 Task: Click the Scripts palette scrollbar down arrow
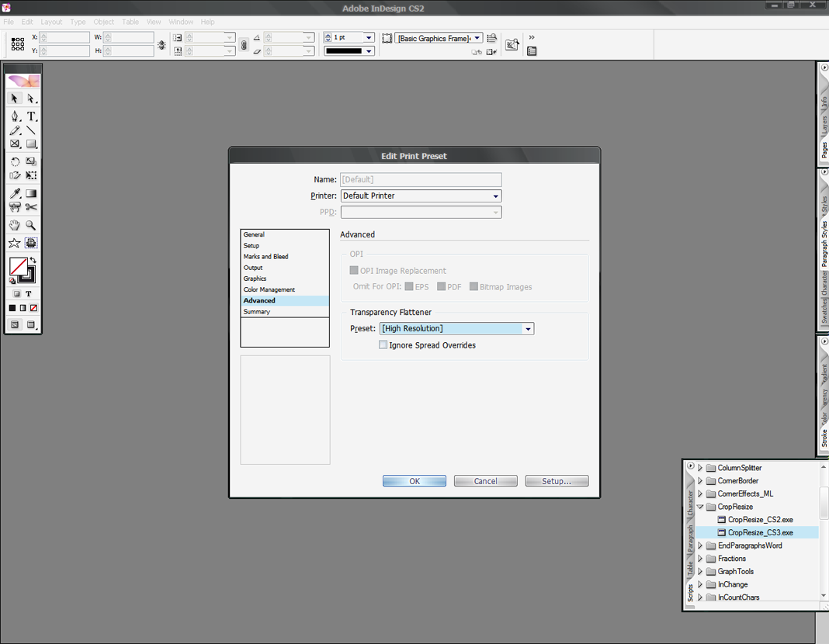[x=824, y=596]
